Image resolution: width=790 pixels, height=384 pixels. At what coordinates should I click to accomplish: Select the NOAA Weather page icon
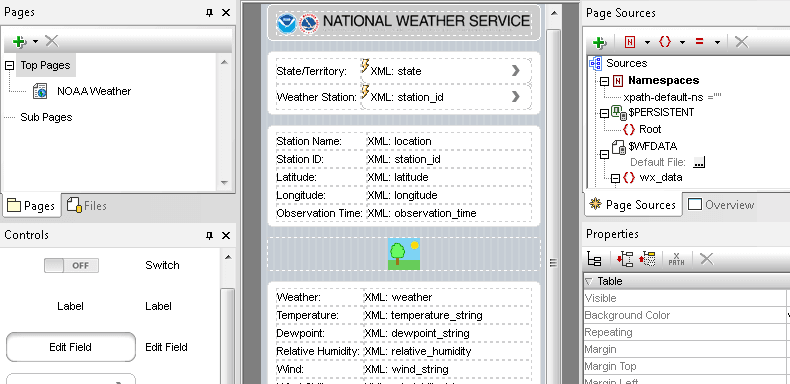[x=40, y=91]
